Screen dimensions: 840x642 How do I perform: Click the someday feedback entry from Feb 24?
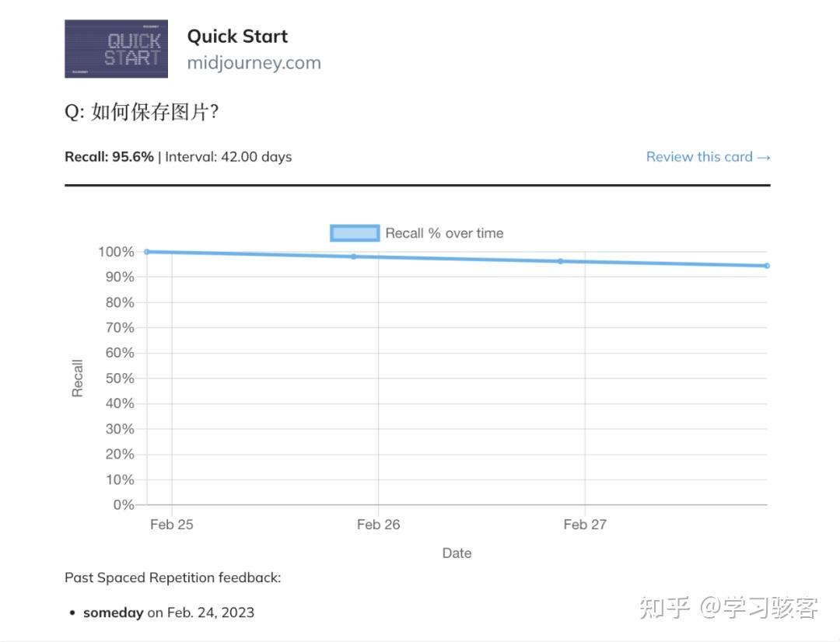click(168, 612)
